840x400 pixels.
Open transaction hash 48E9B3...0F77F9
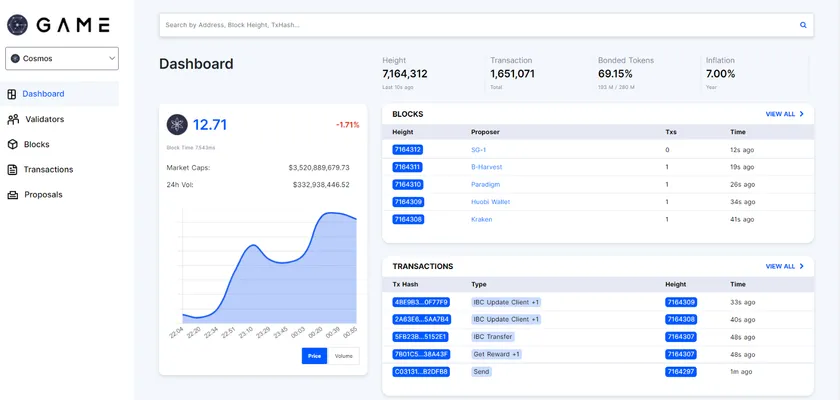pyautogui.click(x=421, y=302)
